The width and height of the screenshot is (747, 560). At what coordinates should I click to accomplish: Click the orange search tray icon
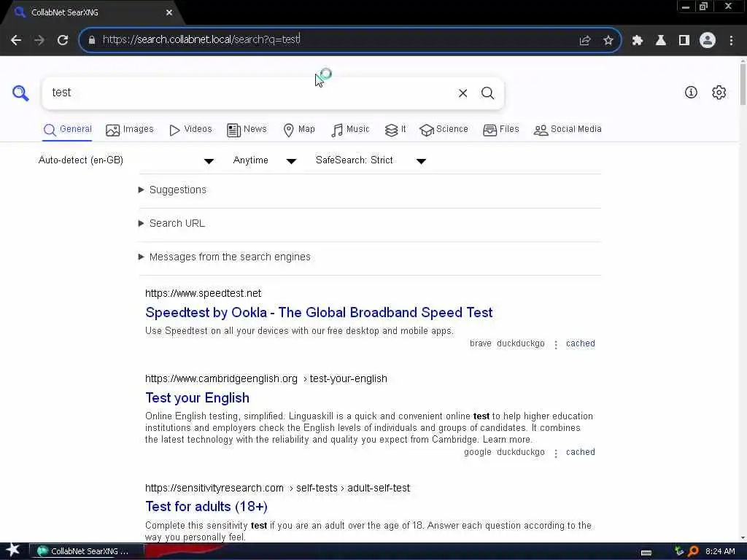[x=693, y=551]
